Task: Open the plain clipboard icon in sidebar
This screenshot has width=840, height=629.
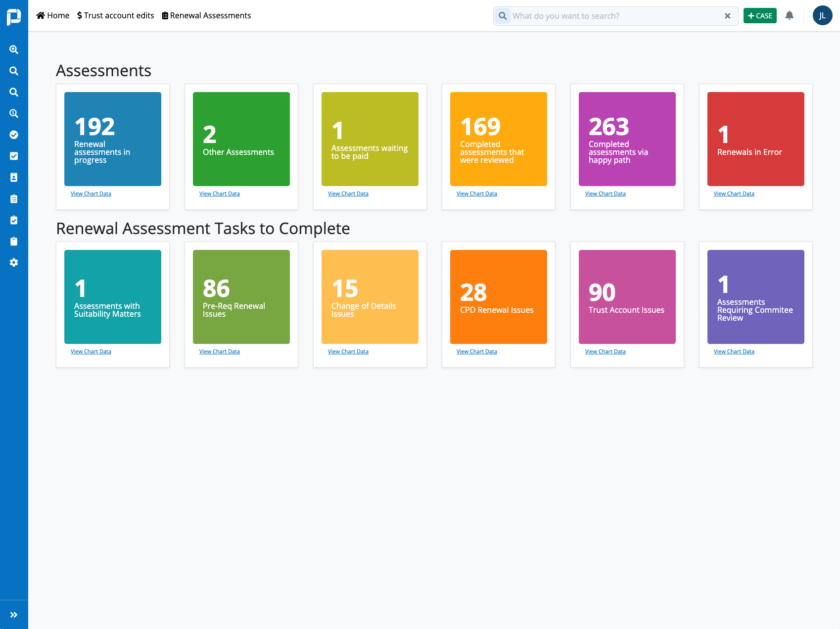Action: coord(13,241)
